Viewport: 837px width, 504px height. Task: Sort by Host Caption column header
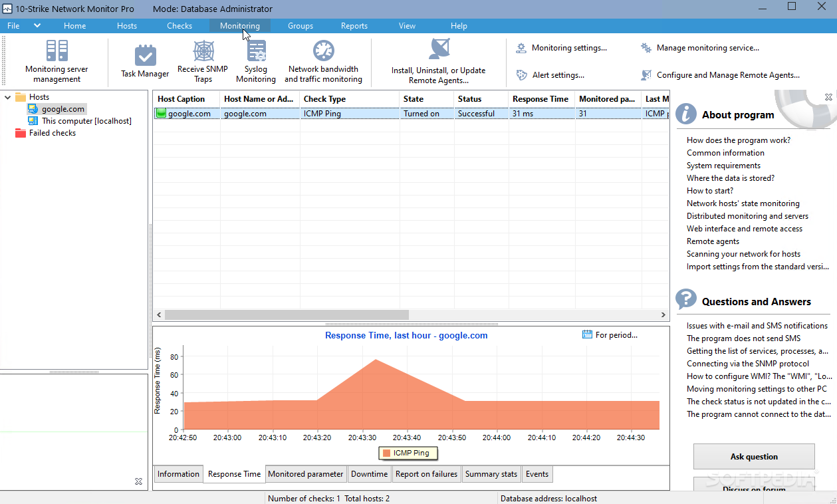pyautogui.click(x=187, y=99)
